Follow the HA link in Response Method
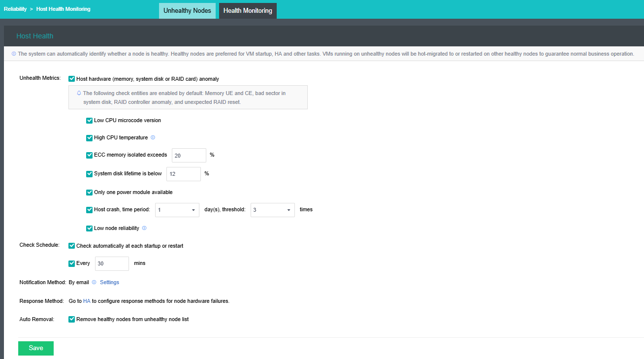Image resolution: width=644 pixels, height=359 pixels. coord(87,301)
